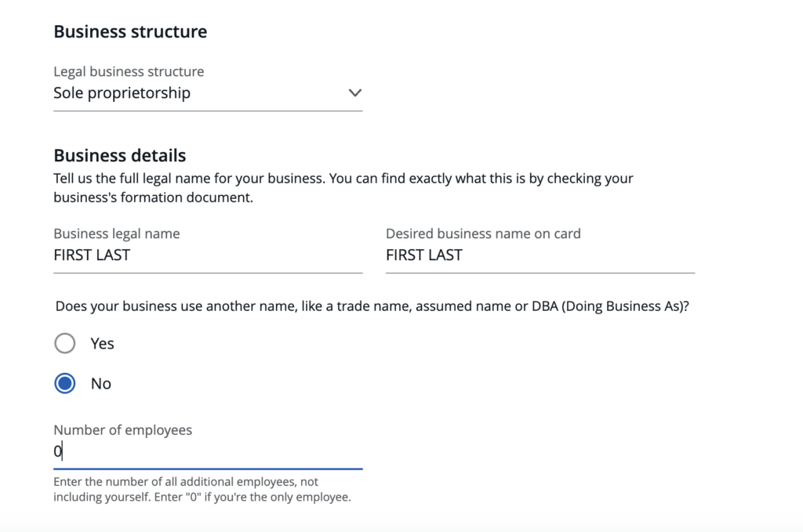Click the Business legal name label
This screenshot has height=532, width=803.
coord(117,233)
